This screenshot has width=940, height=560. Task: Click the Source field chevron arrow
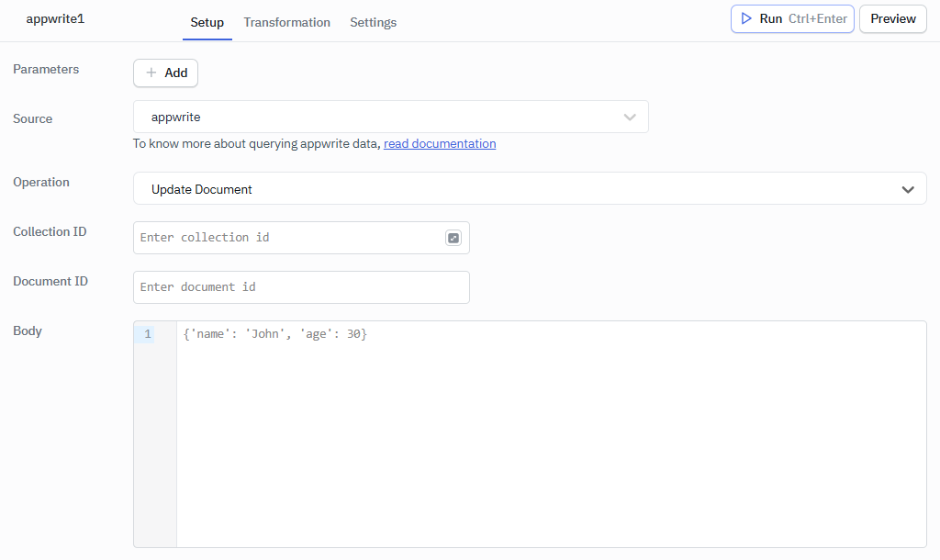pyautogui.click(x=630, y=118)
